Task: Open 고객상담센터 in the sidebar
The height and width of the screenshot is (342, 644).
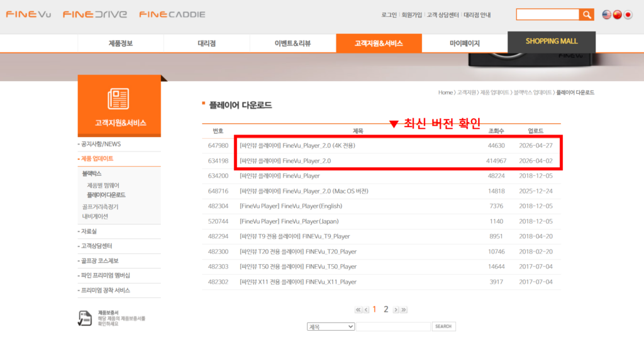Action: click(96, 246)
